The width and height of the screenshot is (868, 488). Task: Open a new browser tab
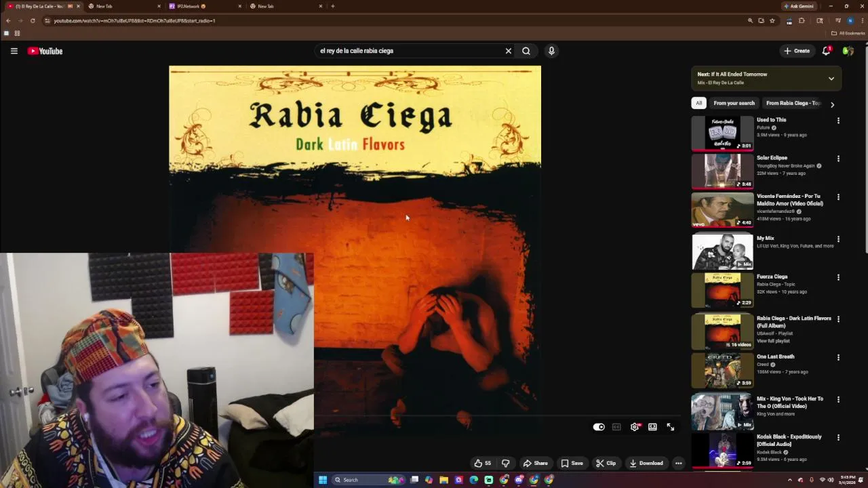pos(332,6)
